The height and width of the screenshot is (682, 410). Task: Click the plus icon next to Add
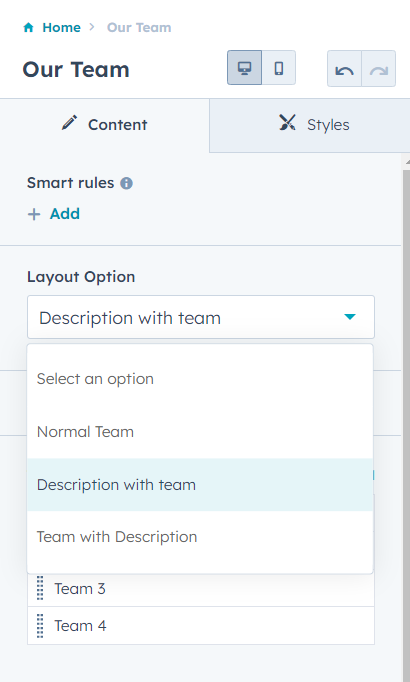coord(34,214)
